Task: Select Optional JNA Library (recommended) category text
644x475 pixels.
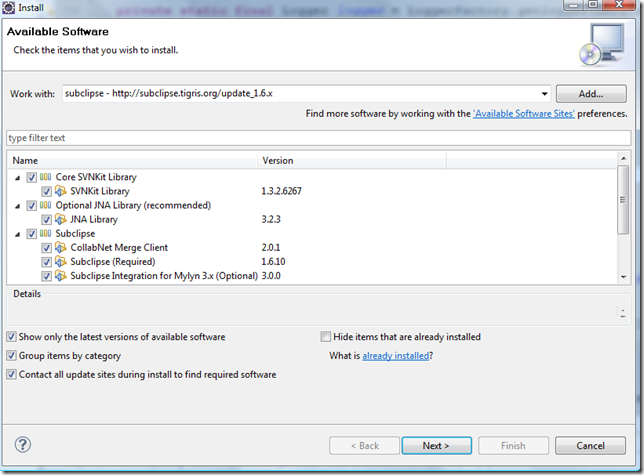Action: tap(133, 205)
